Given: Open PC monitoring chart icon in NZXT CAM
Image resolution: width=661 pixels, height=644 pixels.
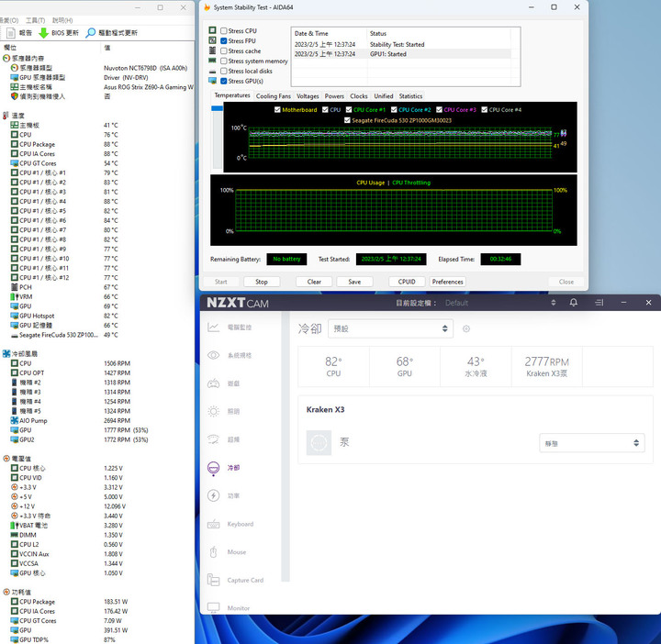Looking at the screenshot, I should [x=213, y=328].
